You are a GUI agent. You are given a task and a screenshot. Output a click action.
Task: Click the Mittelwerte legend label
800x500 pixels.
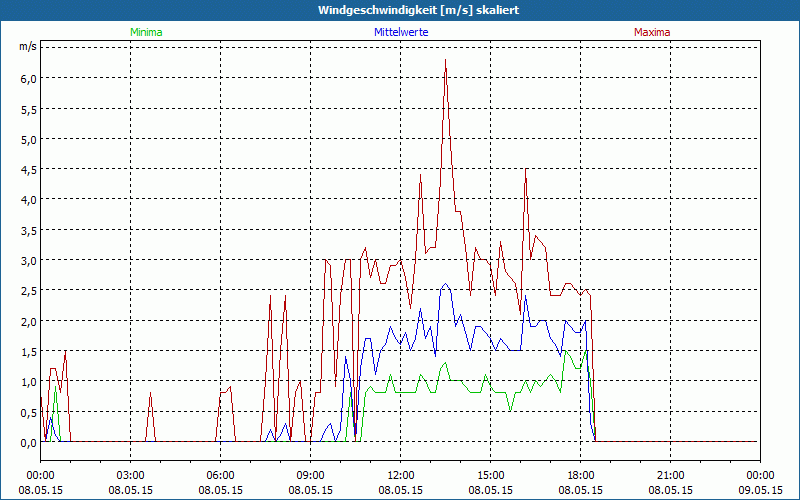pyautogui.click(x=401, y=32)
